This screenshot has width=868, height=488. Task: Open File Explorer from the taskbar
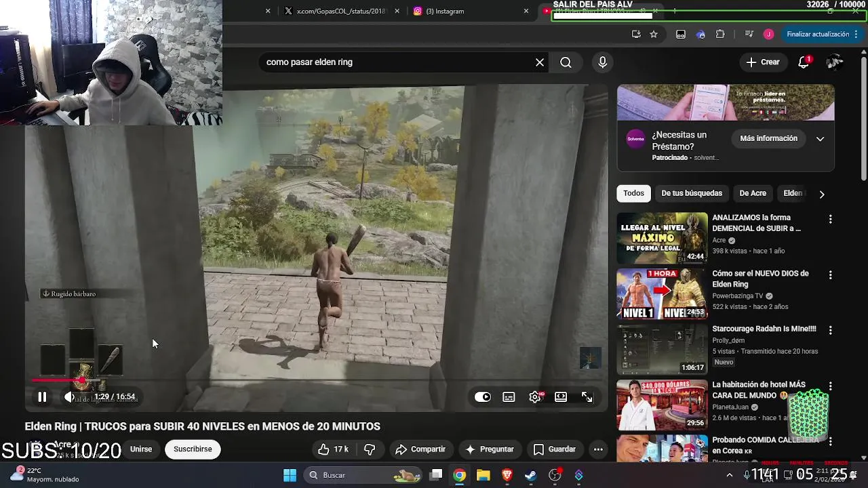(x=483, y=475)
